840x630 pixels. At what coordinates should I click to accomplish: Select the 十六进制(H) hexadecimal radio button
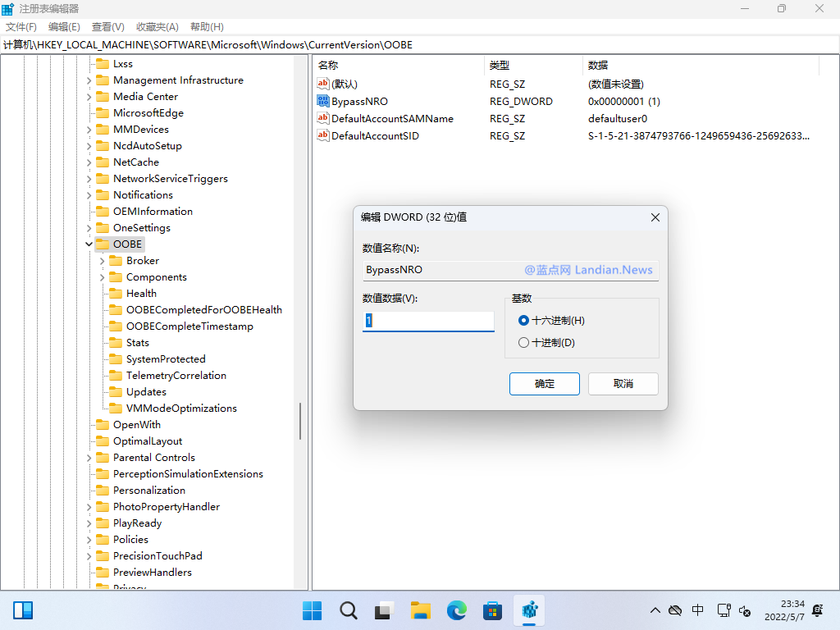click(x=523, y=321)
